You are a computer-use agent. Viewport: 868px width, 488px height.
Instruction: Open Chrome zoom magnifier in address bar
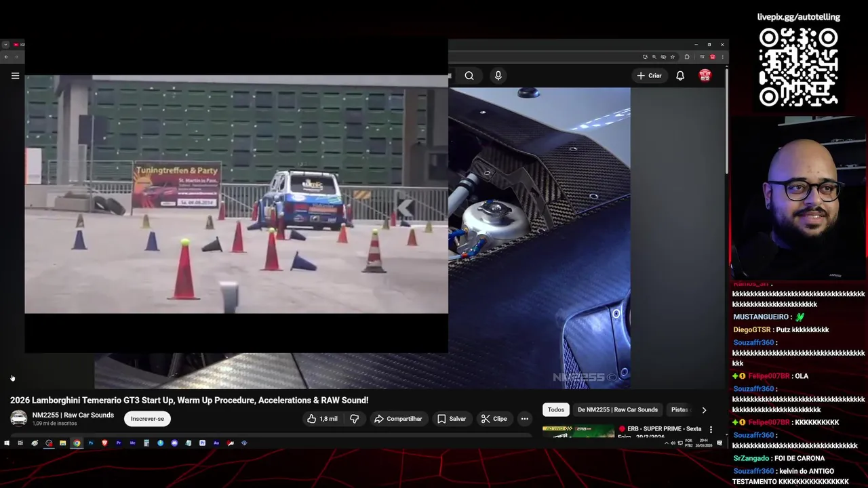(x=654, y=57)
